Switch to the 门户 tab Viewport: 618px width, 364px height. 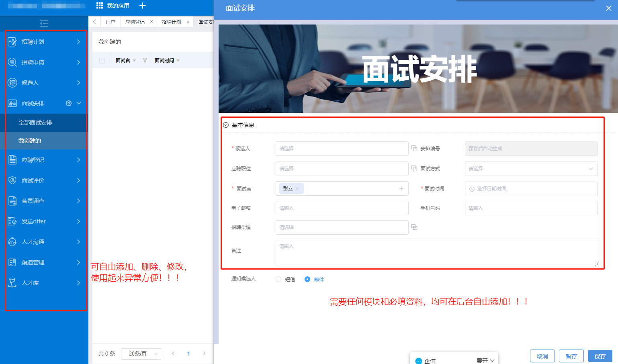click(x=111, y=22)
